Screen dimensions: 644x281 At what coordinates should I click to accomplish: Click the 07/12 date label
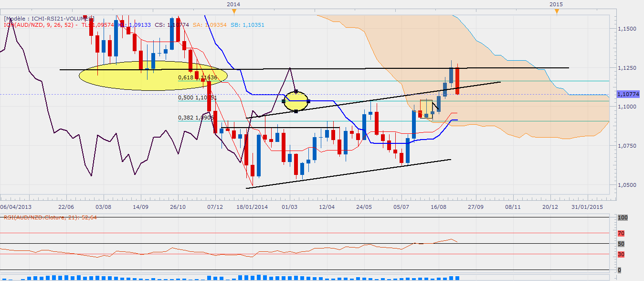pyautogui.click(x=215, y=206)
